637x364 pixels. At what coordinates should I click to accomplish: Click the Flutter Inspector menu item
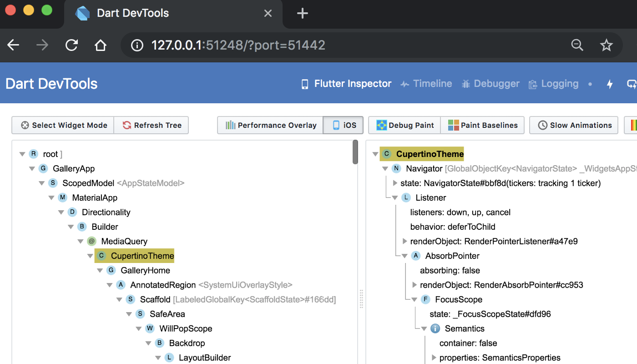(x=346, y=84)
